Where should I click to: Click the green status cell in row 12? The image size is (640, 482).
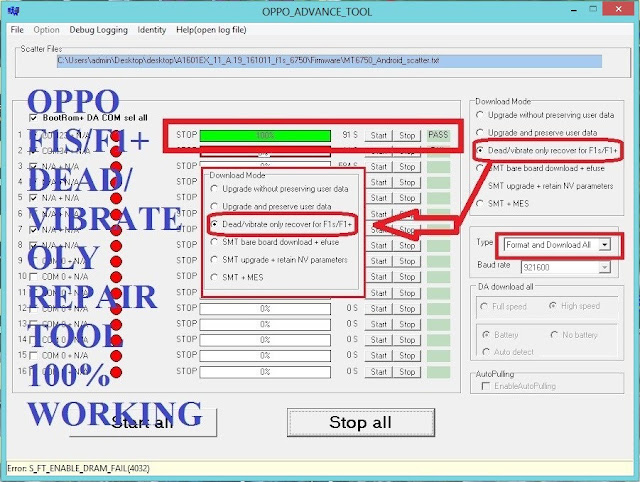tap(438, 309)
